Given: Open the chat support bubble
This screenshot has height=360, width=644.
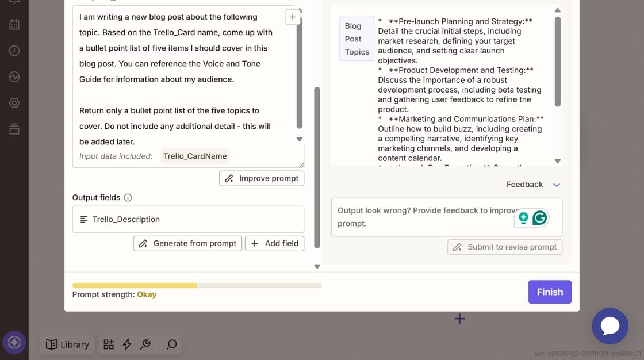Looking at the screenshot, I should pyautogui.click(x=610, y=326).
